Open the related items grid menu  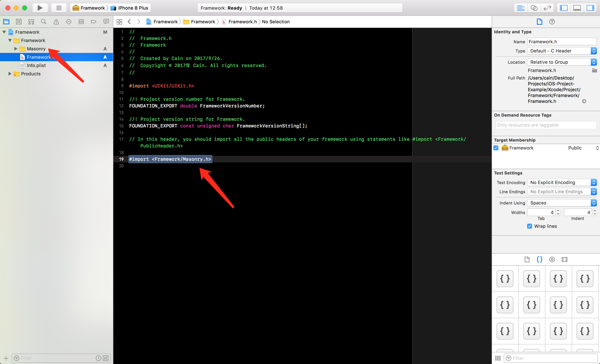point(119,22)
